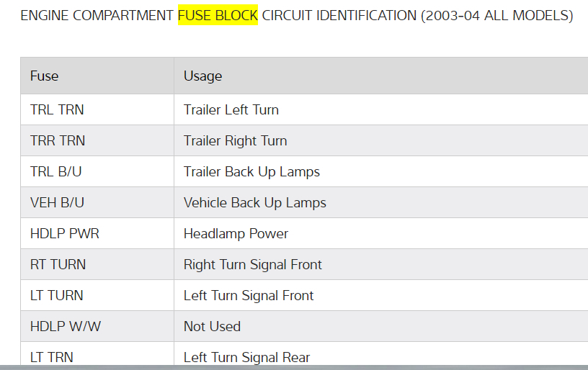
Task: Click the Vehicle Back Up Lamps cell
Action: coord(254,202)
